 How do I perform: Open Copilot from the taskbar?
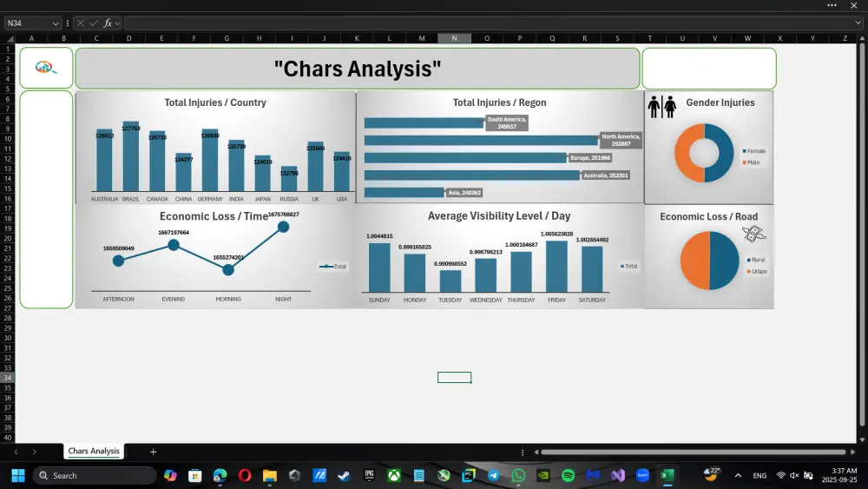click(x=170, y=476)
